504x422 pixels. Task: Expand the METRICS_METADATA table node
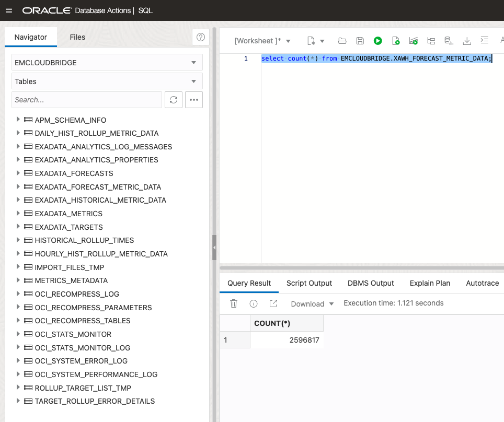(18, 280)
